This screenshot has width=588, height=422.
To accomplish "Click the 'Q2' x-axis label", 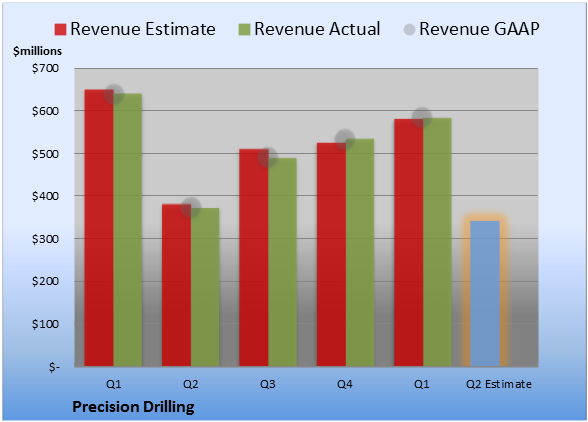I will pyautogui.click(x=190, y=384).
